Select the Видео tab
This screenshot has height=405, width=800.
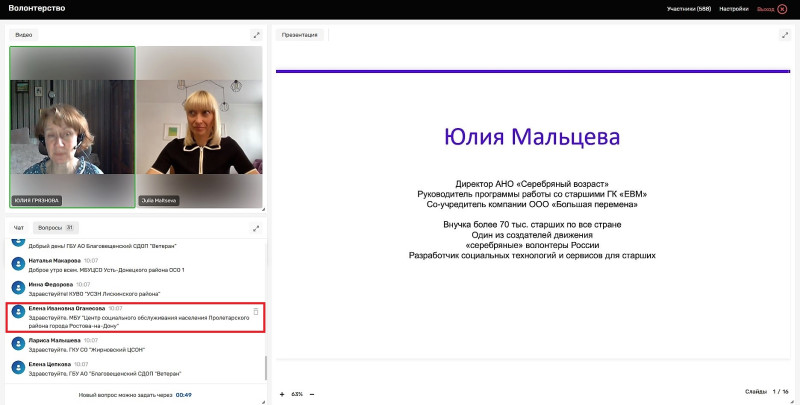(x=23, y=35)
